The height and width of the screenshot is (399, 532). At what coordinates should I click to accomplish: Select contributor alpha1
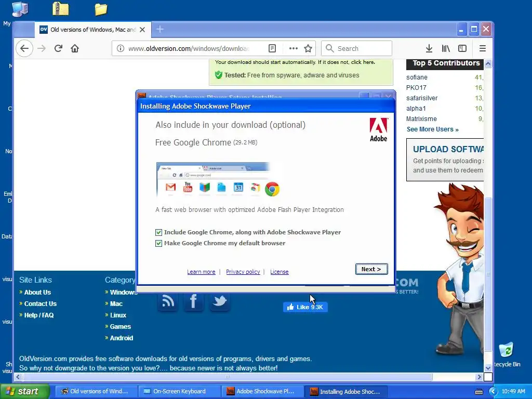416,109
